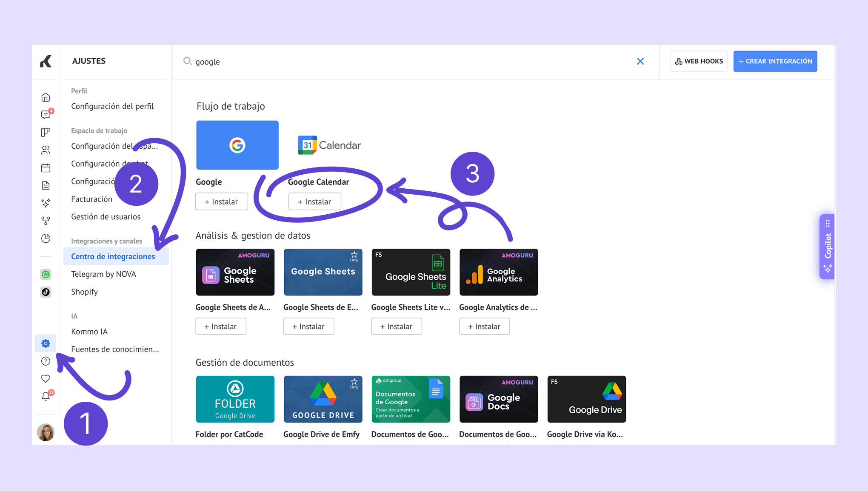Click the WhatsApp icon in sidebar
The height and width of the screenshot is (491, 868).
tap(46, 274)
